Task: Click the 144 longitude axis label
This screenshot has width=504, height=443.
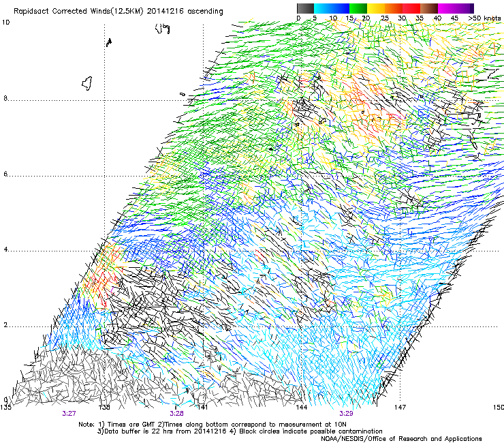Action: tap(301, 407)
